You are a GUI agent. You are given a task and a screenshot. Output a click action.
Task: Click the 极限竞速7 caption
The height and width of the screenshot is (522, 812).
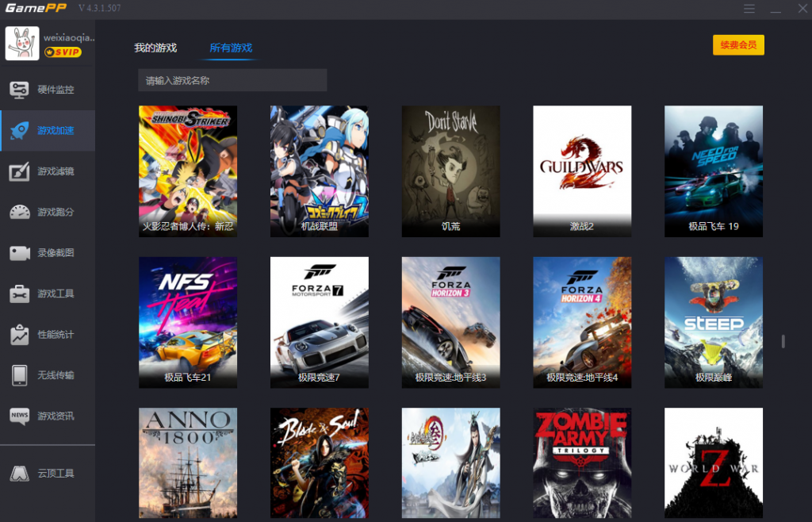coord(319,378)
